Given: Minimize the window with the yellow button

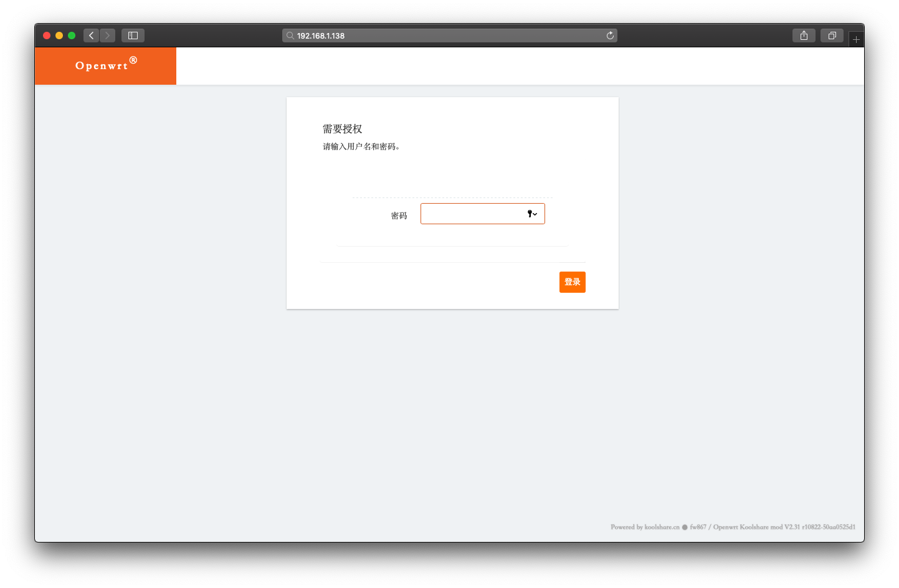Looking at the screenshot, I should [59, 36].
